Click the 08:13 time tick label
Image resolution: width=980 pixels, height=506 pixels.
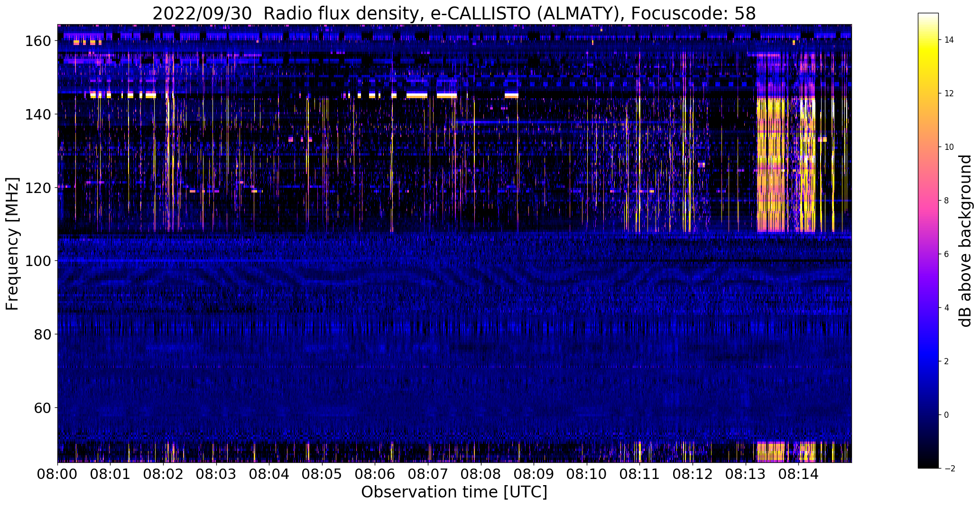[x=746, y=473]
